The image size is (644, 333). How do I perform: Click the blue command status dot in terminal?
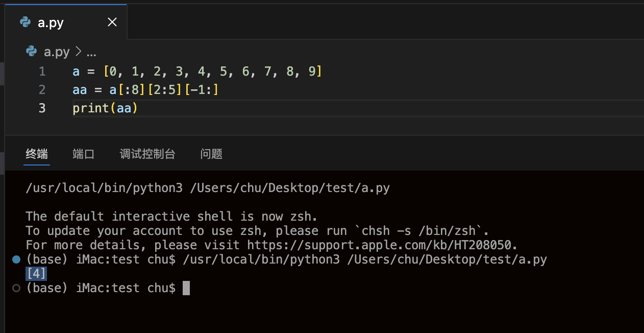[16, 259]
